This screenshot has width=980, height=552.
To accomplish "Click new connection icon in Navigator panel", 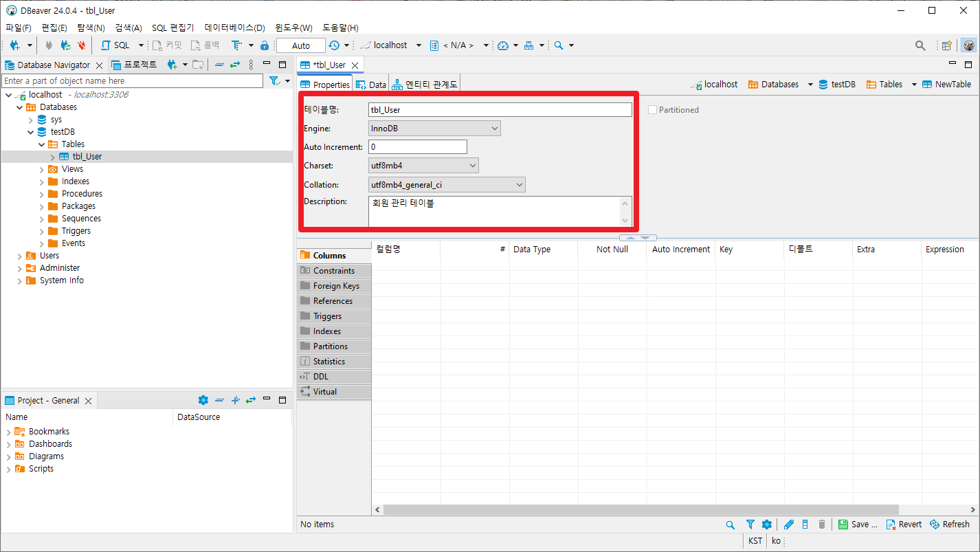I will point(172,65).
